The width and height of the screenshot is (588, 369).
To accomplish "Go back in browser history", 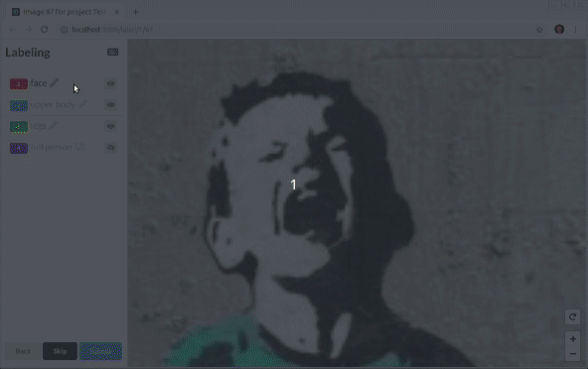I will (12, 29).
